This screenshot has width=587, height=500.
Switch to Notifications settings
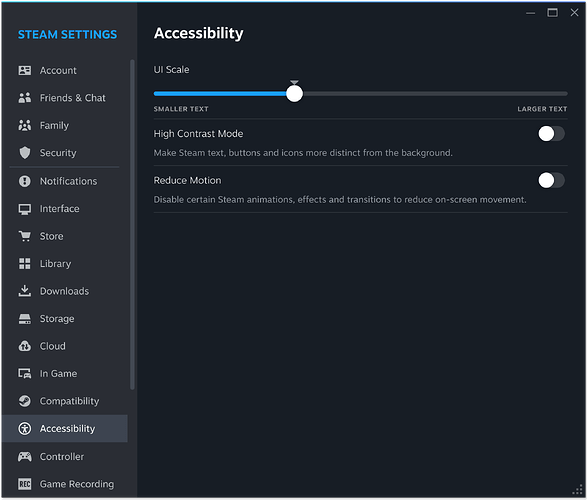[x=64, y=181]
